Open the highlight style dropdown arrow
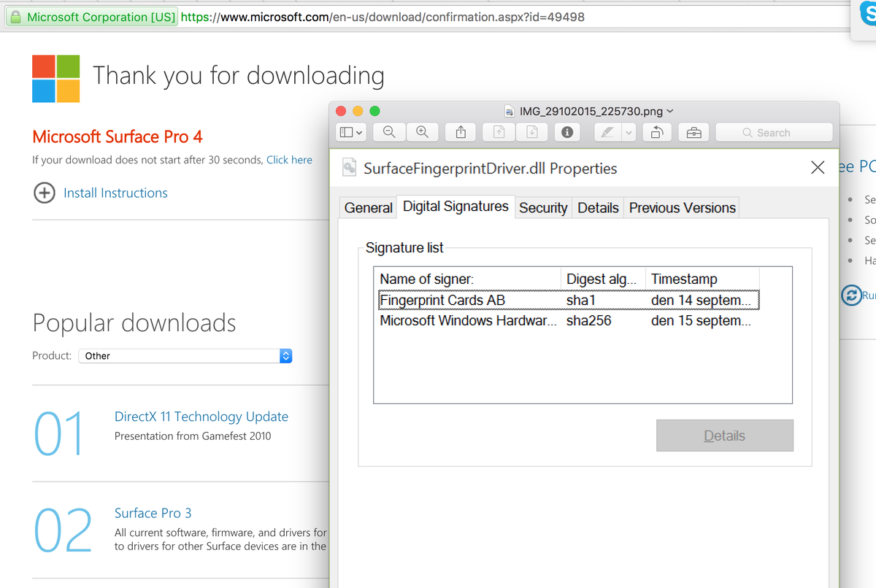 click(629, 132)
